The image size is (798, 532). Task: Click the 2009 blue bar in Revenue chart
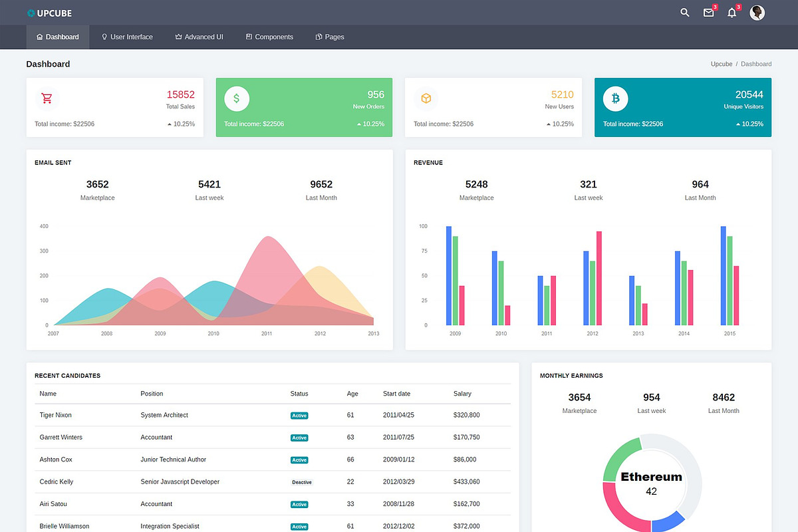[x=449, y=276]
